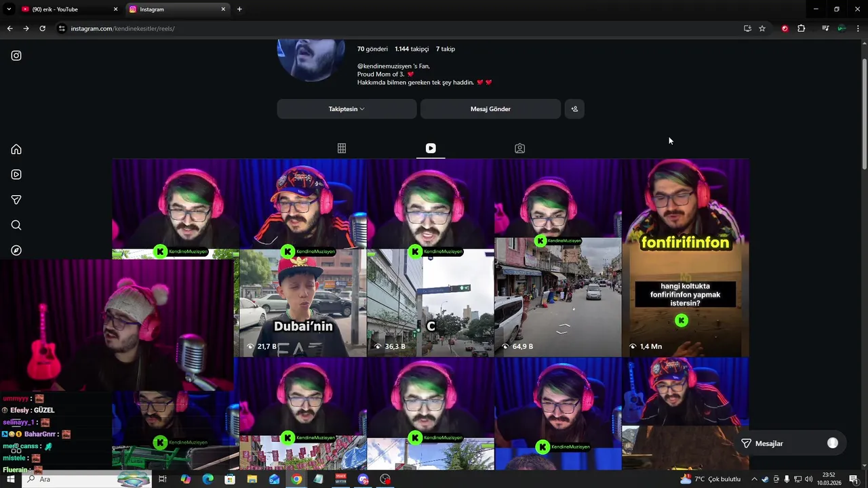Open the reel with 64,9 B views
This screenshot has height=488, width=868.
click(x=558, y=258)
